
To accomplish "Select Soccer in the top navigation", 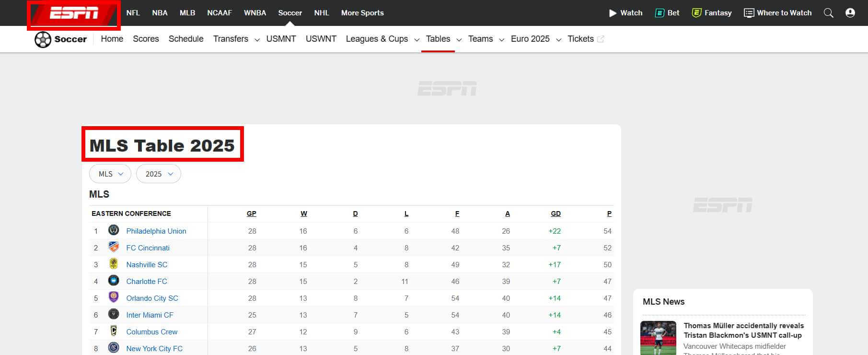I will pyautogui.click(x=290, y=13).
